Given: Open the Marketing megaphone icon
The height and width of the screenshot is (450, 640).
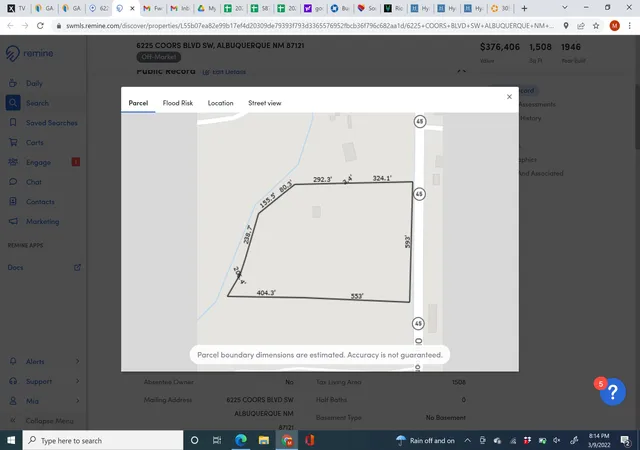Looking at the screenshot, I should pyautogui.click(x=13, y=221).
